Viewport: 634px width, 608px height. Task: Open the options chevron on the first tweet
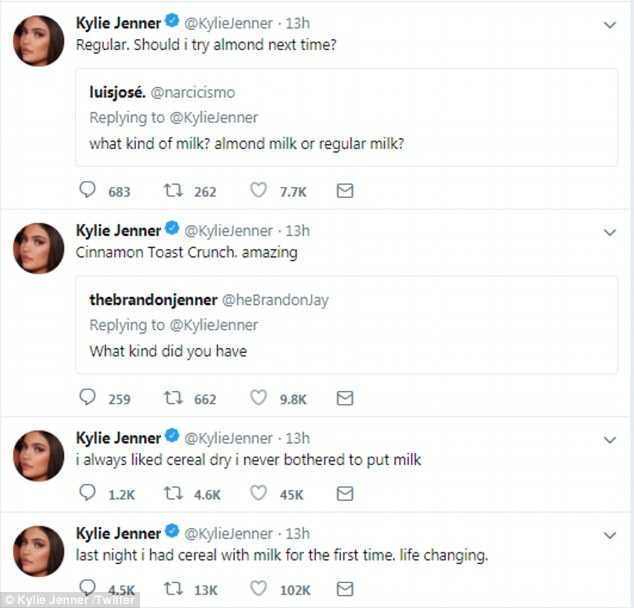610,25
